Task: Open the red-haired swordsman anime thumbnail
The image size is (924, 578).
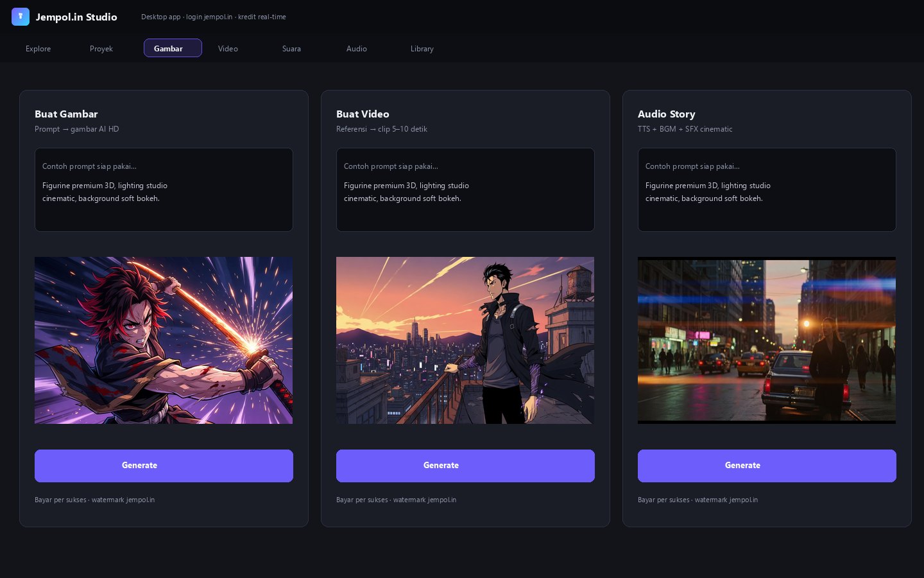Action: (164, 340)
